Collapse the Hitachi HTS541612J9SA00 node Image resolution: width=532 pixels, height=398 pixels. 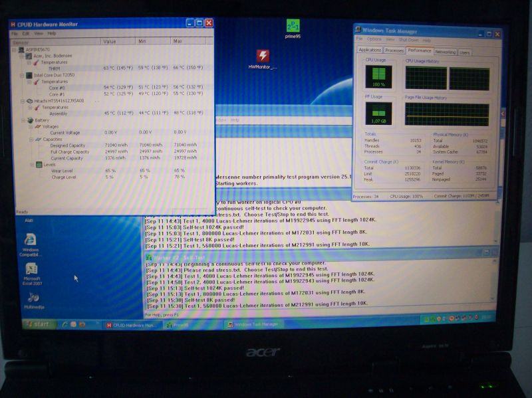(x=23, y=101)
